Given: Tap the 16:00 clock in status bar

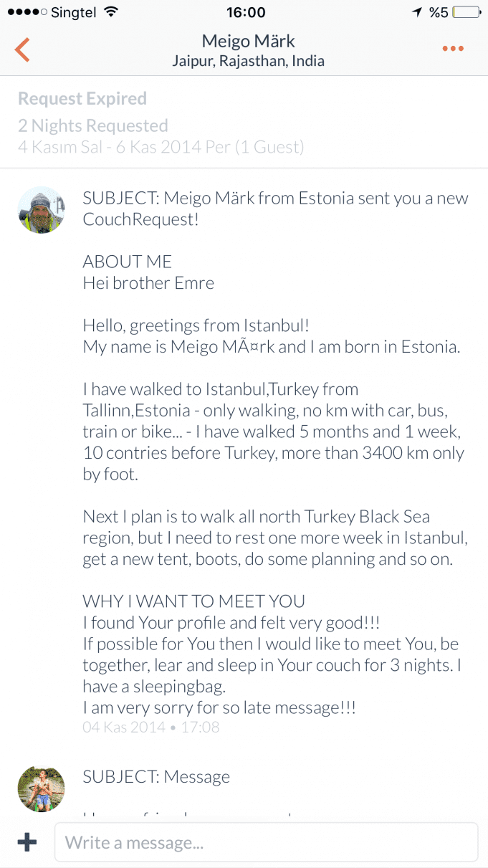Looking at the screenshot, I should [245, 12].
